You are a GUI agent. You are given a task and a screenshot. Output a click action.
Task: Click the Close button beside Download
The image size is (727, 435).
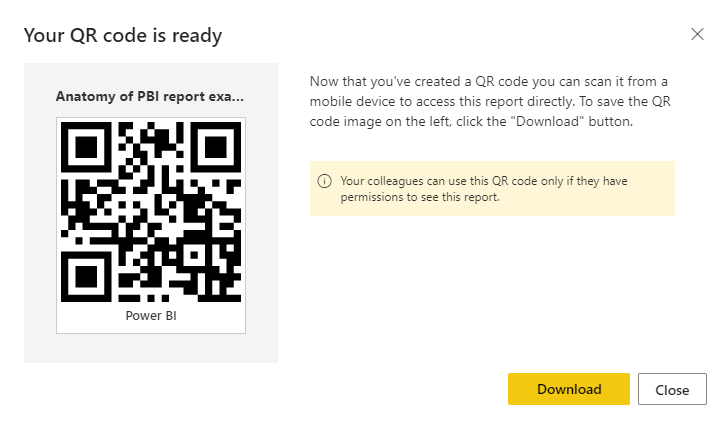672,389
